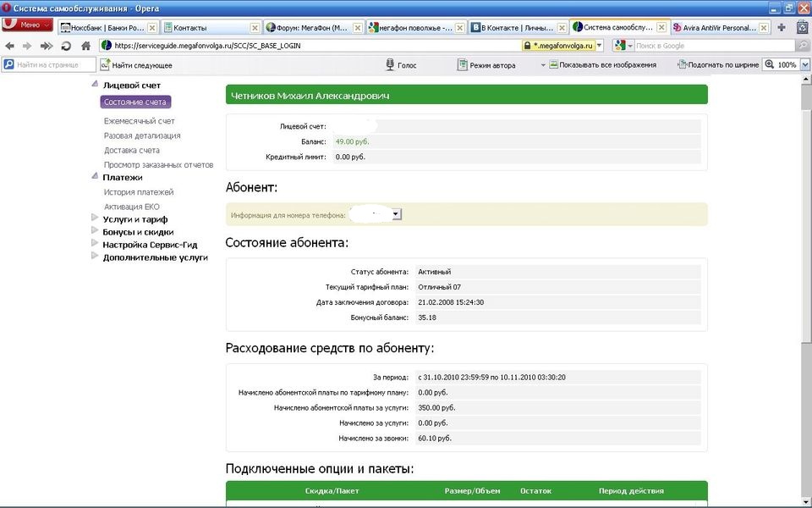Image resolution: width=812 pixels, height=508 pixels.
Task: Click the search magnifier icon in Google box
Action: tap(801, 46)
